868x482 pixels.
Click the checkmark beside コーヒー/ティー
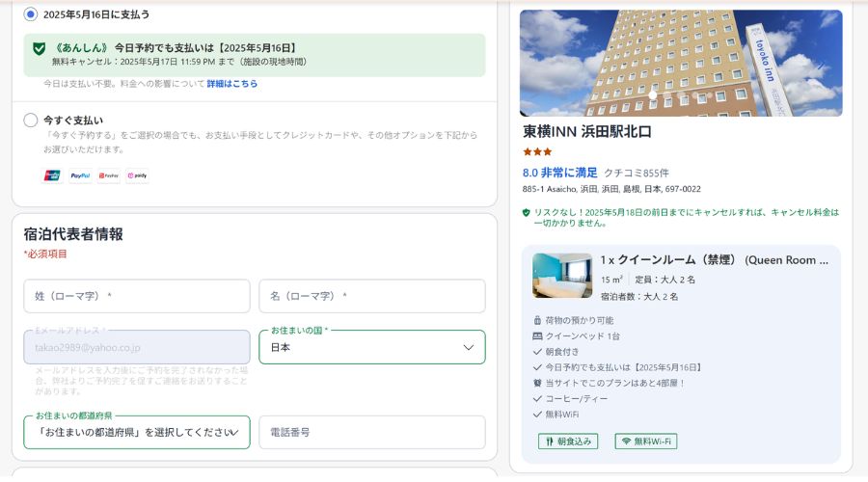[x=537, y=398]
